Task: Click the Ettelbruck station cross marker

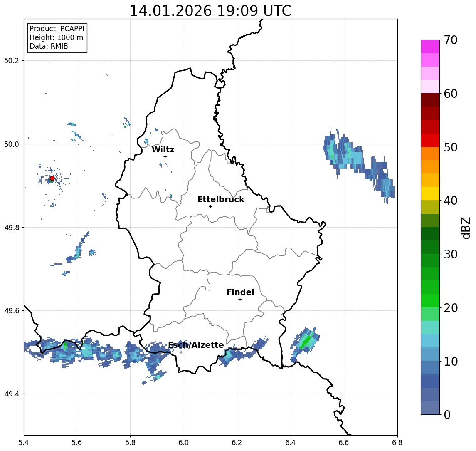Action: [210, 207]
